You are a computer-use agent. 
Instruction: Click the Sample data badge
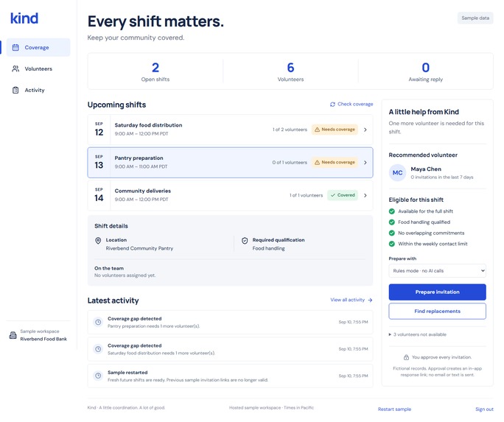pos(475,18)
